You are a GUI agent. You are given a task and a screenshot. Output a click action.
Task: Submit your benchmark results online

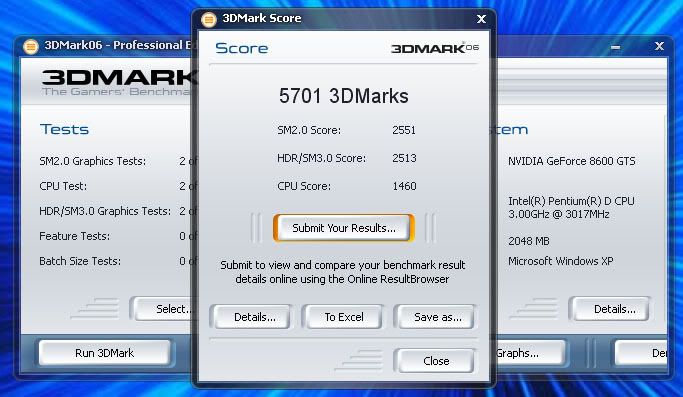344,228
